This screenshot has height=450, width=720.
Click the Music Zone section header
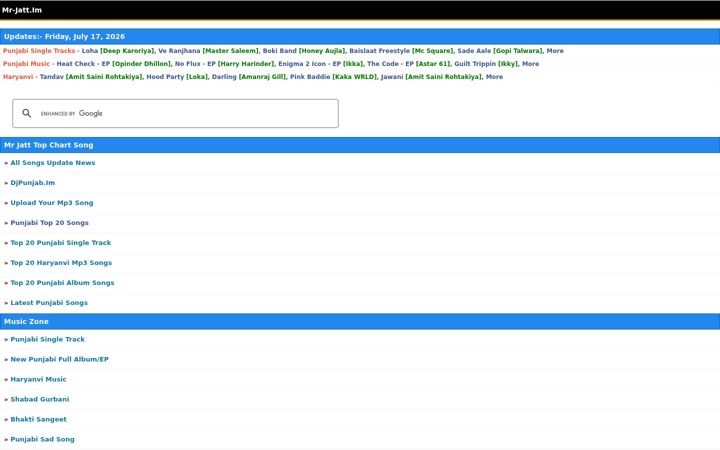pyautogui.click(x=360, y=321)
